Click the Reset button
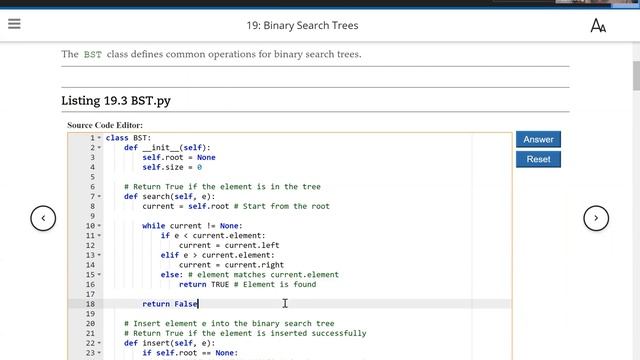 [x=538, y=159]
